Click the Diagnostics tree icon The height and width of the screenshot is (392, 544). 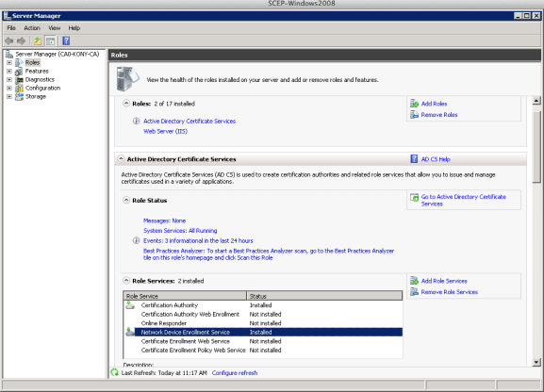(19, 79)
